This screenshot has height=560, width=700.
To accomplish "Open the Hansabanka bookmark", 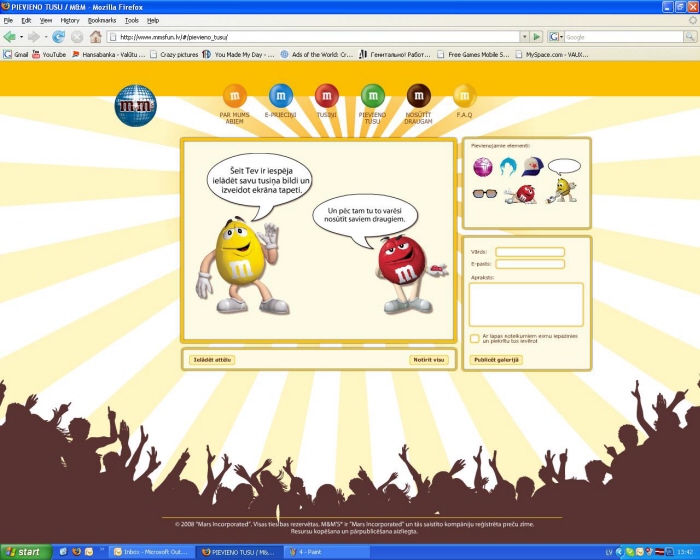I will click(x=108, y=54).
